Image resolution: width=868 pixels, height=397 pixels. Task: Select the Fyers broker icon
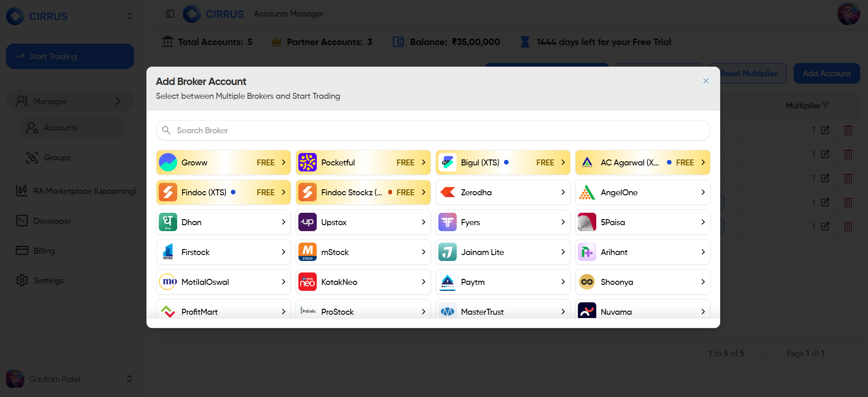coord(448,222)
